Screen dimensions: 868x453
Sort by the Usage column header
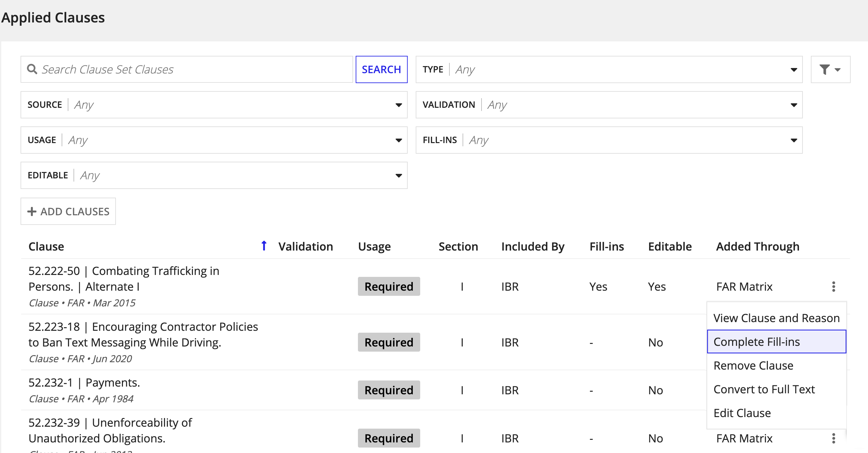tap(374, 246)
